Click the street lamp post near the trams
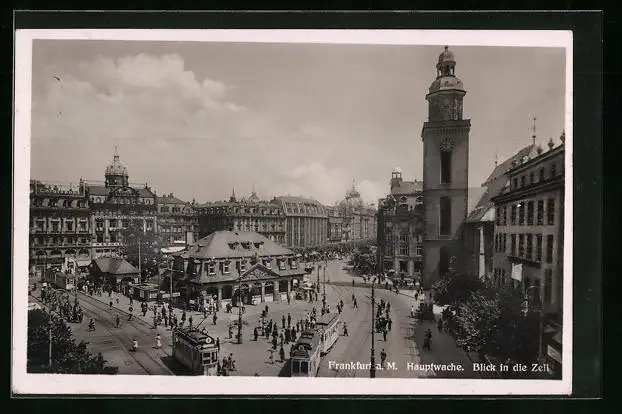This screenshot has height=414, width=622. [373, 325]
